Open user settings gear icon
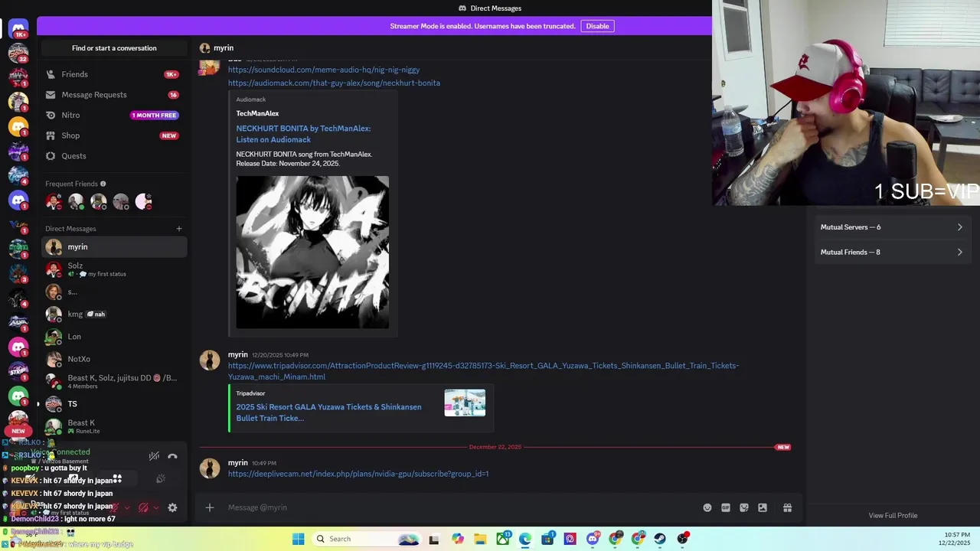The image size is (980, 551). (x=172, y=507)
